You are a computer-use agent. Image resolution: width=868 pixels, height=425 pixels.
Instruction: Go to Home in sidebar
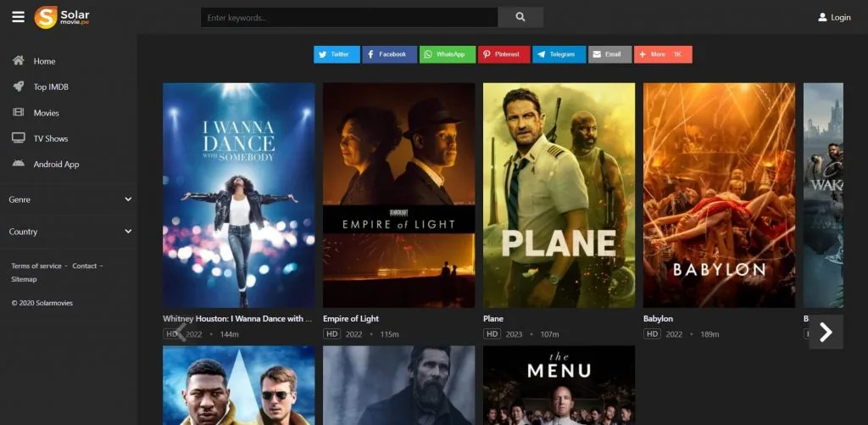coord(44,61)
